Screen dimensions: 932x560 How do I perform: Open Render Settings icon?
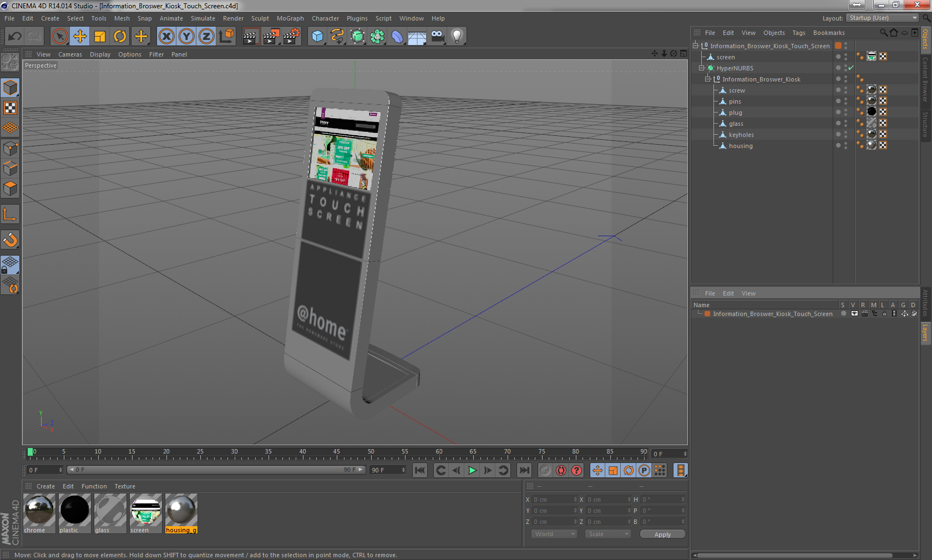click(x=291, y=37)
